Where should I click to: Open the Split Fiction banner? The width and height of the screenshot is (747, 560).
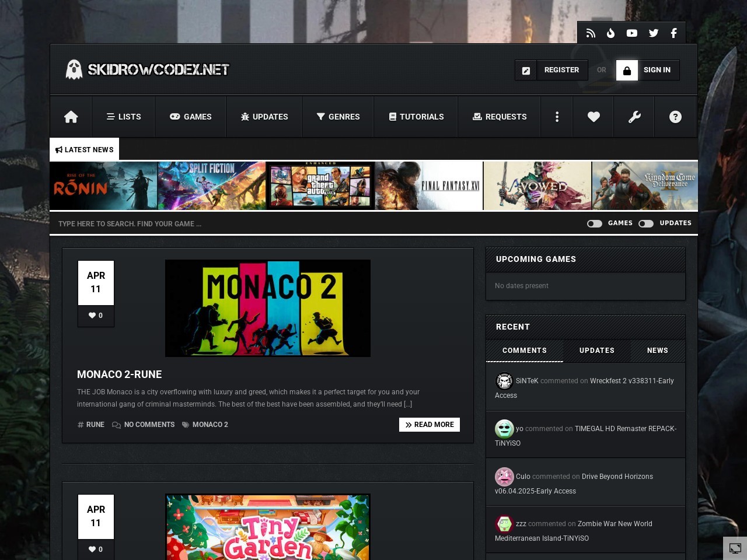pos(212,186)
